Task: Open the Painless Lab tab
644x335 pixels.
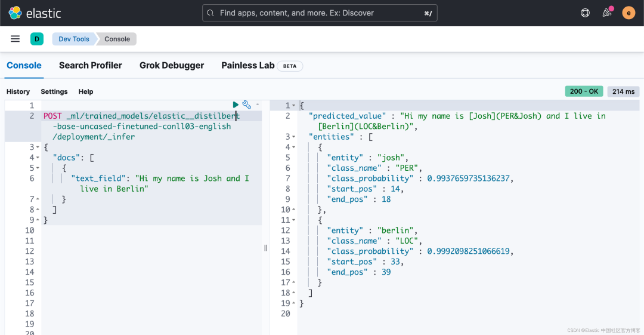Action: [x=248, y=66]
